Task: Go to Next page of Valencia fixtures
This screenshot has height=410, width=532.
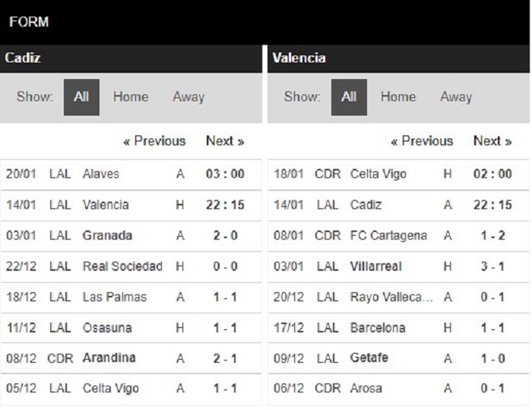Action: pos(492,141)
